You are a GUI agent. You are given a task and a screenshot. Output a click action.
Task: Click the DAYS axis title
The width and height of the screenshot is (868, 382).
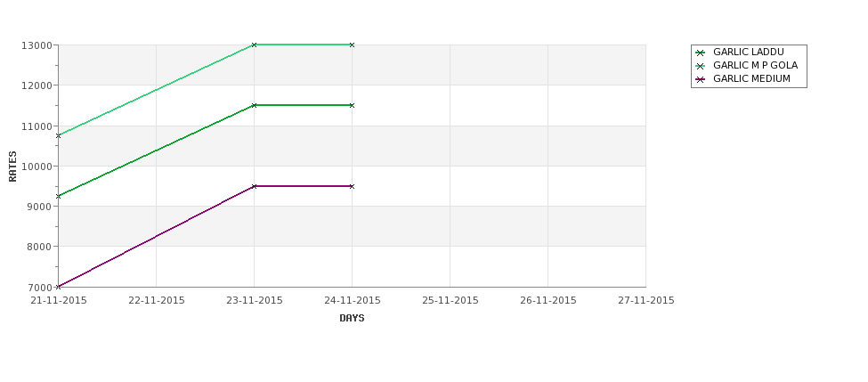pyautogui.click(x=352, y=319)
